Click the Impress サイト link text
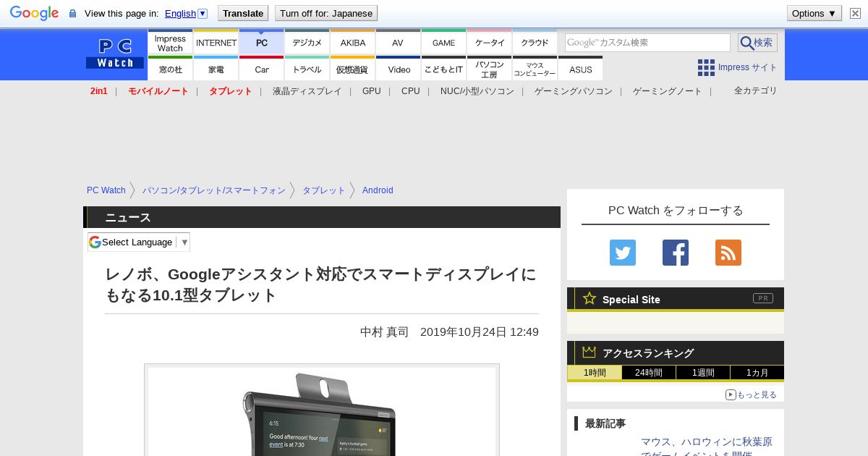Screen dimensions: 868x456 coord(748,67)
